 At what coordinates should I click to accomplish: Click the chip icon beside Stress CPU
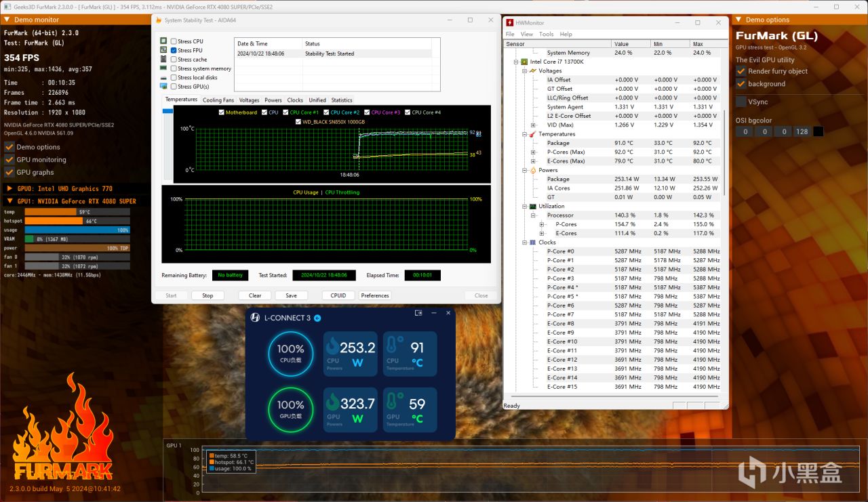click(x=164, y=41)
